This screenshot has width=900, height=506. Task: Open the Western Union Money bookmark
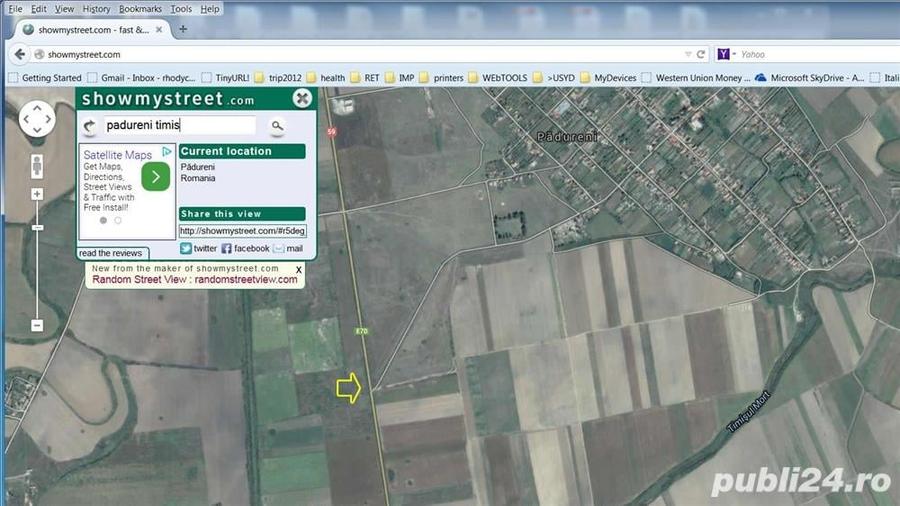696,77
